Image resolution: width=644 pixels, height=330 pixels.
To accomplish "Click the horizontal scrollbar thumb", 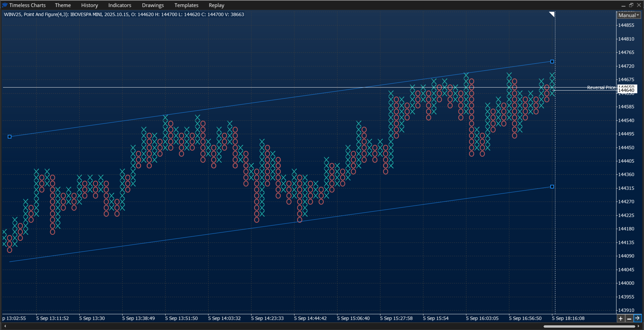I will (x=589, y=326).
